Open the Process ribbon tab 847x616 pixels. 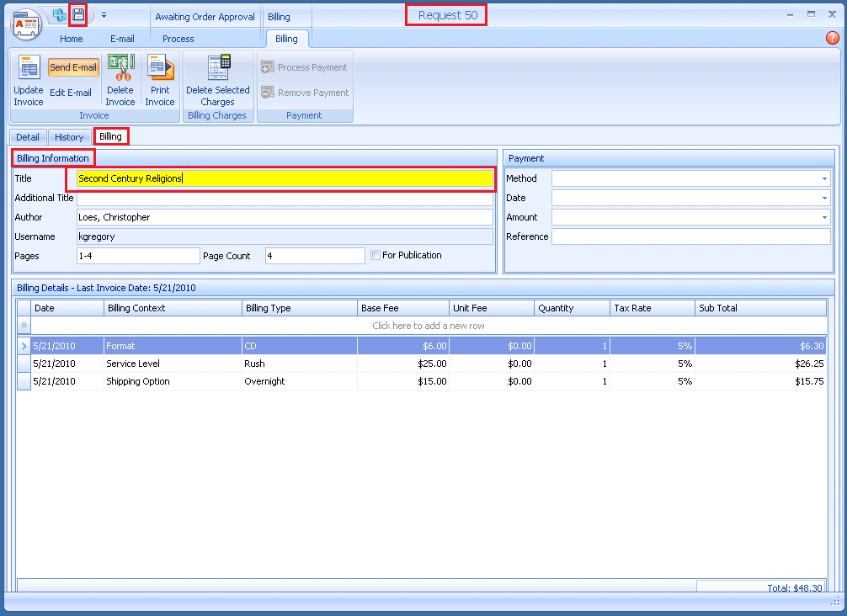pyautogui.click(x=178, y=39)
